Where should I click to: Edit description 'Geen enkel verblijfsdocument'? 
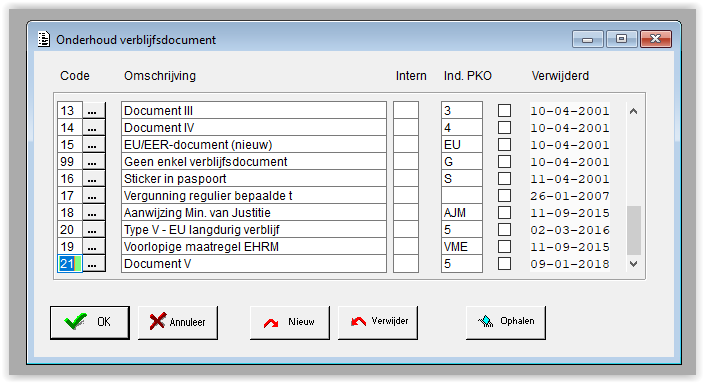(x=254, y=162)
